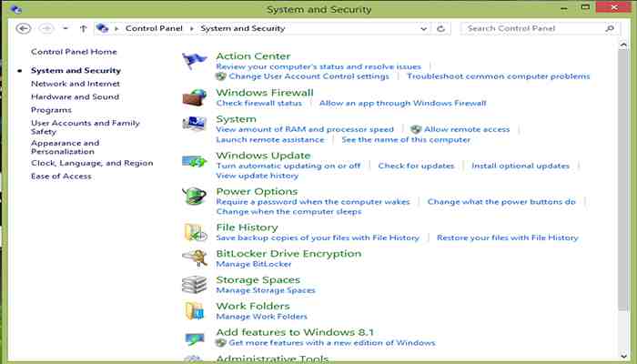
Task: Open Turn automatic updating on or off
Action: [288, 166]
